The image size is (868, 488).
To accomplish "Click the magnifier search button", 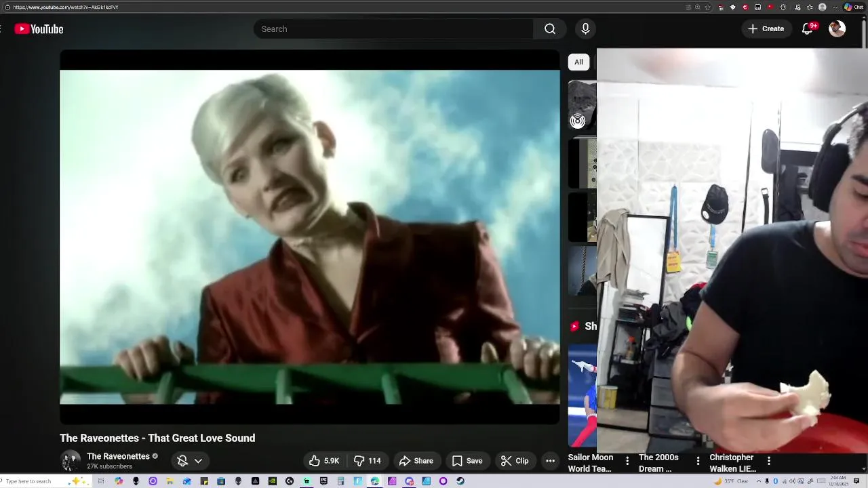I will pos(550,29).
